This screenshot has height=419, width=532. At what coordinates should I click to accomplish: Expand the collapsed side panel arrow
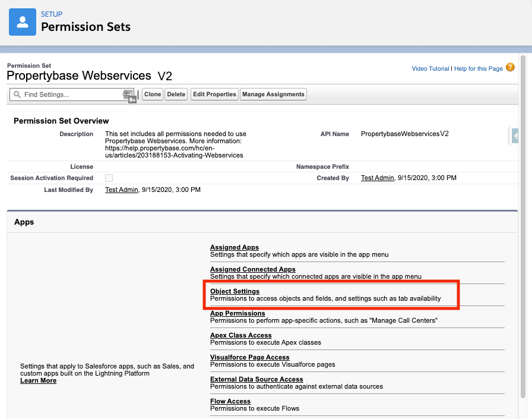515,136
